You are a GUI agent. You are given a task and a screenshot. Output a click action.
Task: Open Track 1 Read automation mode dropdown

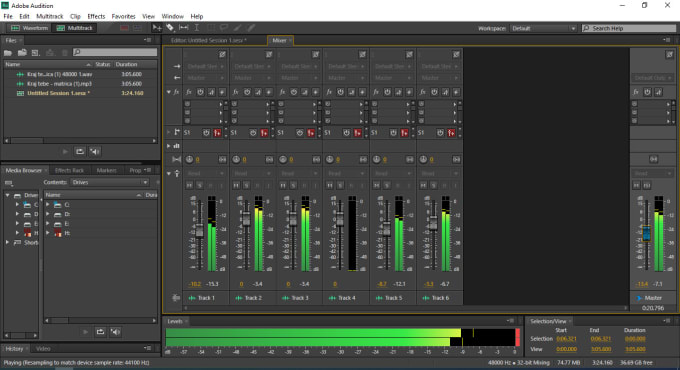click(206, 174)
